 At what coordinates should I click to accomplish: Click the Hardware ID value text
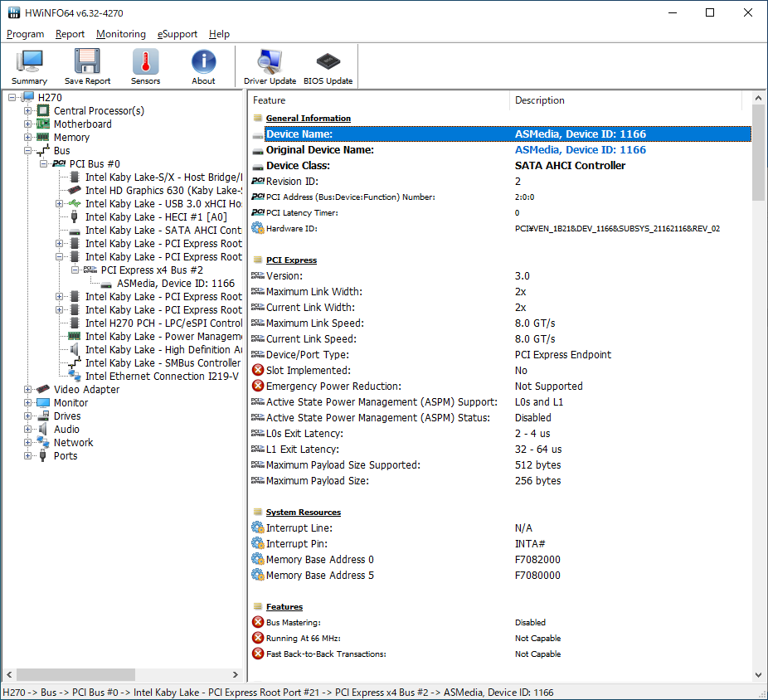point(617,228)
